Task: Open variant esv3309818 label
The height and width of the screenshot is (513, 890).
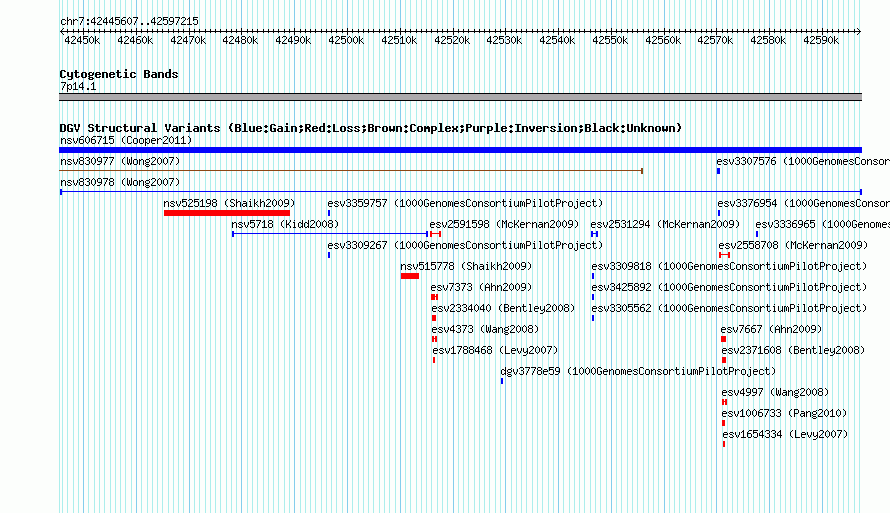Action: coord(729,266)
